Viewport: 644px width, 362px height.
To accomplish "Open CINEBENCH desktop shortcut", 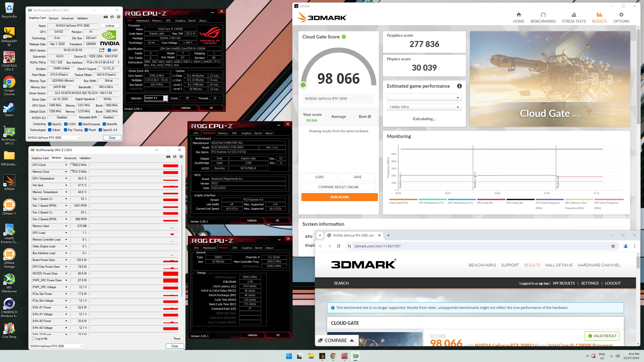I will (9, 307).
